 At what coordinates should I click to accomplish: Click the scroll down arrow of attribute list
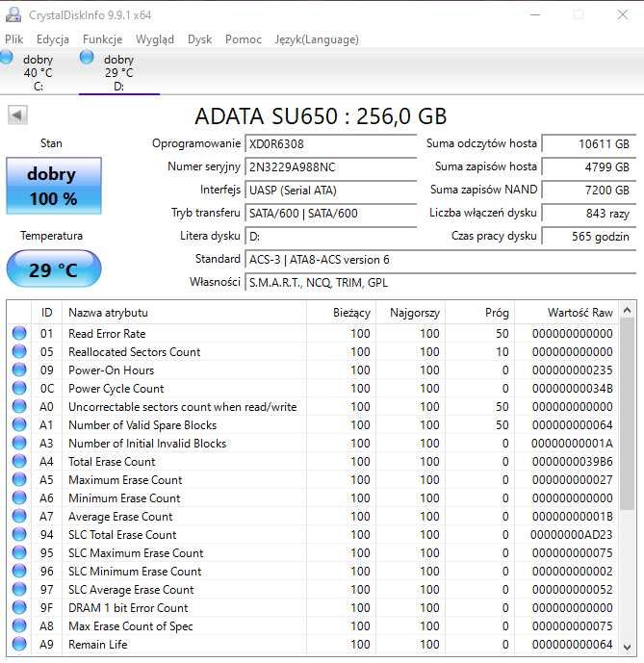[627, 647]
